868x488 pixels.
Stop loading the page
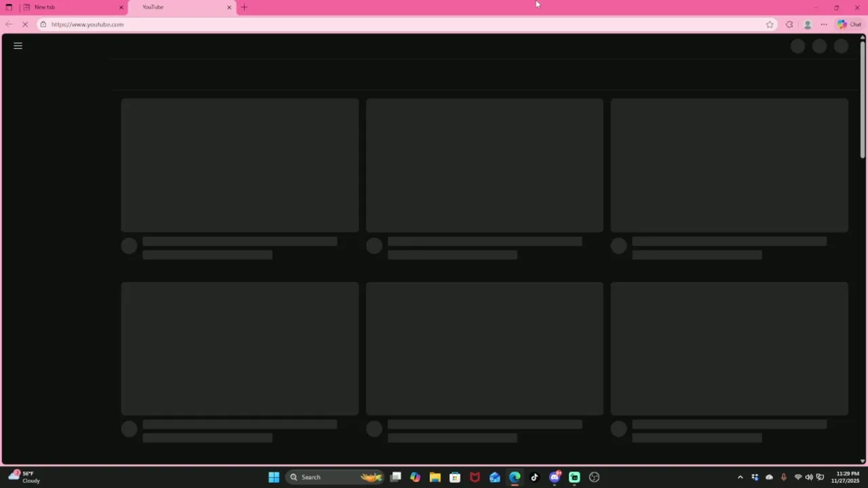pos(25,24)
